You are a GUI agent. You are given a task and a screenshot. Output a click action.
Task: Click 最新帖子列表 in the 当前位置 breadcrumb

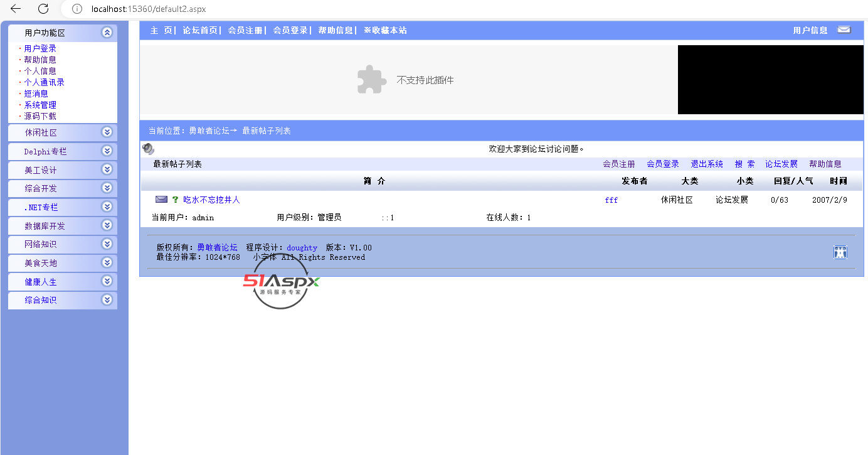[x=267, y=131]
